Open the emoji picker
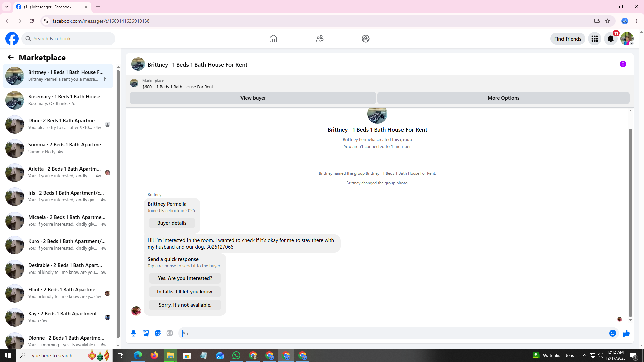The height and width of the screenshot is (362, 644). (613, 333)
